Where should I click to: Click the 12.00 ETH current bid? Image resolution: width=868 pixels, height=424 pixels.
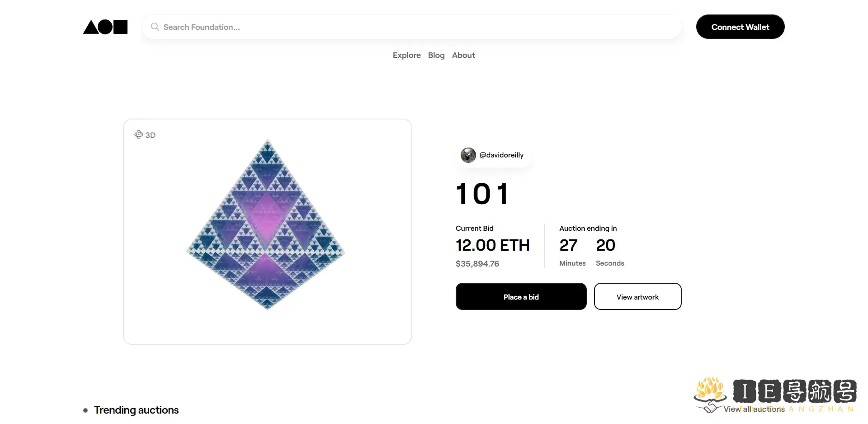[492, 245]
